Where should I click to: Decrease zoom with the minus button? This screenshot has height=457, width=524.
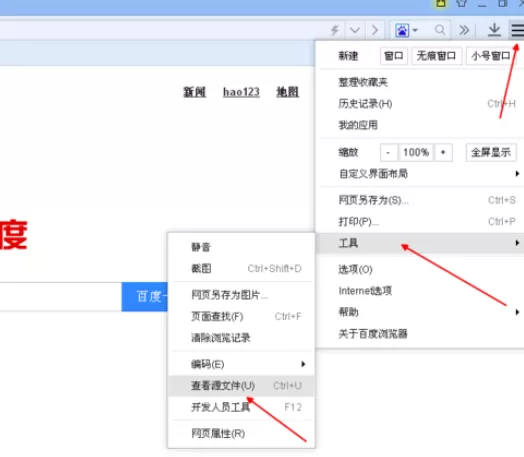tap(388, 153)
